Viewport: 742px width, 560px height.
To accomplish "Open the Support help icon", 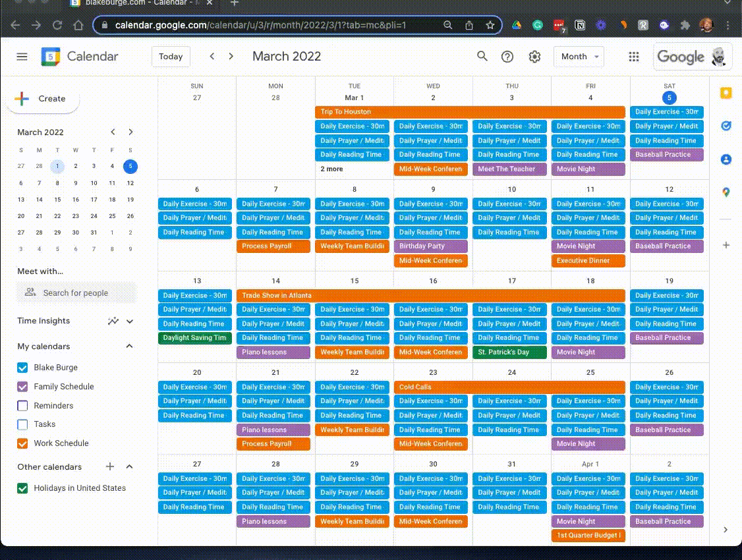I will pyautogui.click(x=507, y=57).
